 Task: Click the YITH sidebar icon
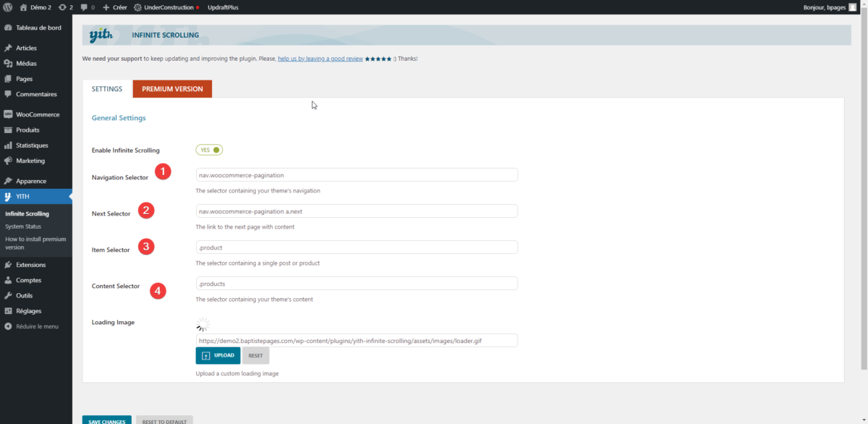tap(8, 196)
